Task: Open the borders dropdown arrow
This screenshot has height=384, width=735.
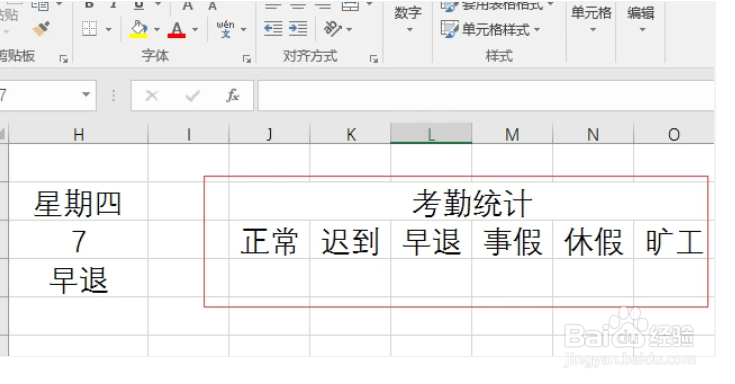Action: [x=109, y=30]
